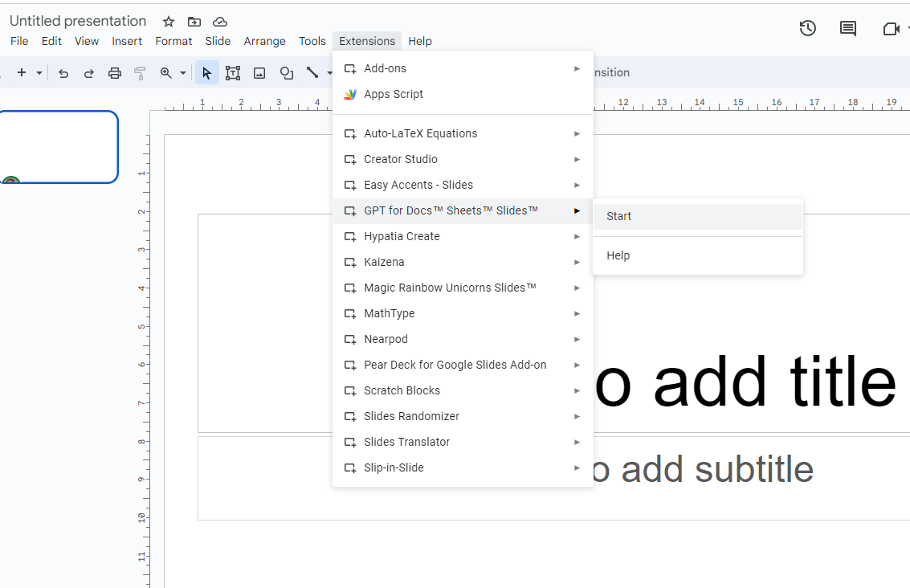This screenshot has height=588, width=910.
Task: Rename the Untitled presentation title
Action: tap(78, 22)
